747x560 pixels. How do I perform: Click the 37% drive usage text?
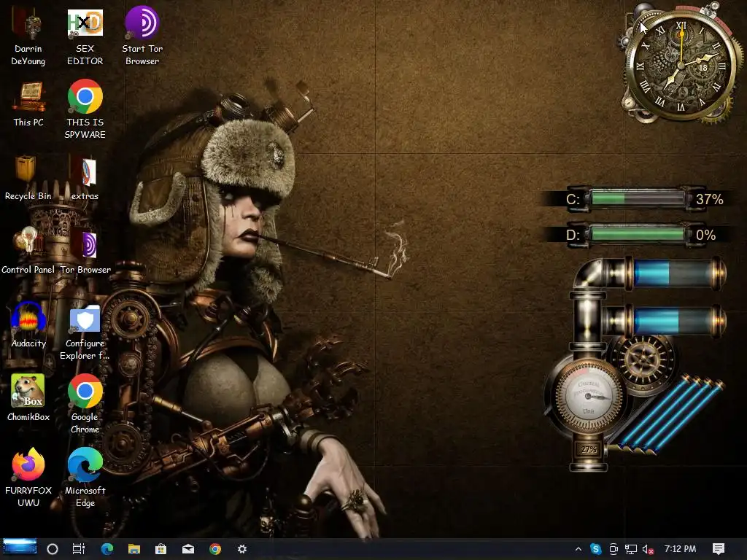click(x=709, y=199)
